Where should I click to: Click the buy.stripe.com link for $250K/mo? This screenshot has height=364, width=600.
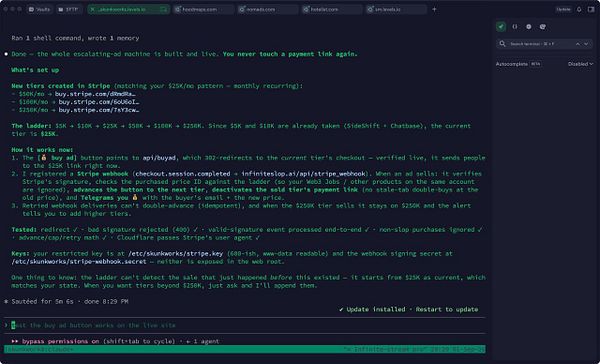click(x=99, y=110)
